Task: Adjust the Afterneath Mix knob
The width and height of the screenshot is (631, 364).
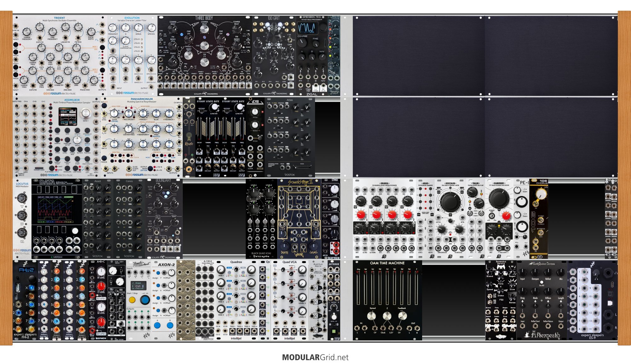Action: pos(561,272)
